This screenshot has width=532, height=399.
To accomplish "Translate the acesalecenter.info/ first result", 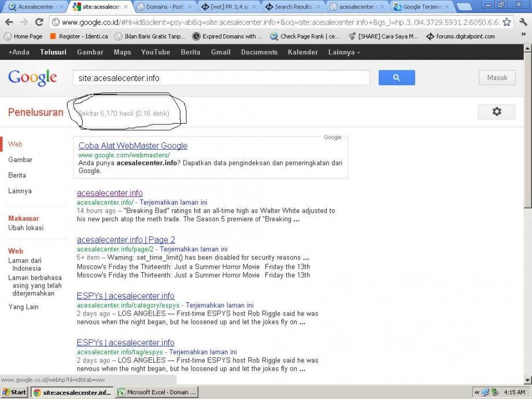I will [x=173, y=202].
